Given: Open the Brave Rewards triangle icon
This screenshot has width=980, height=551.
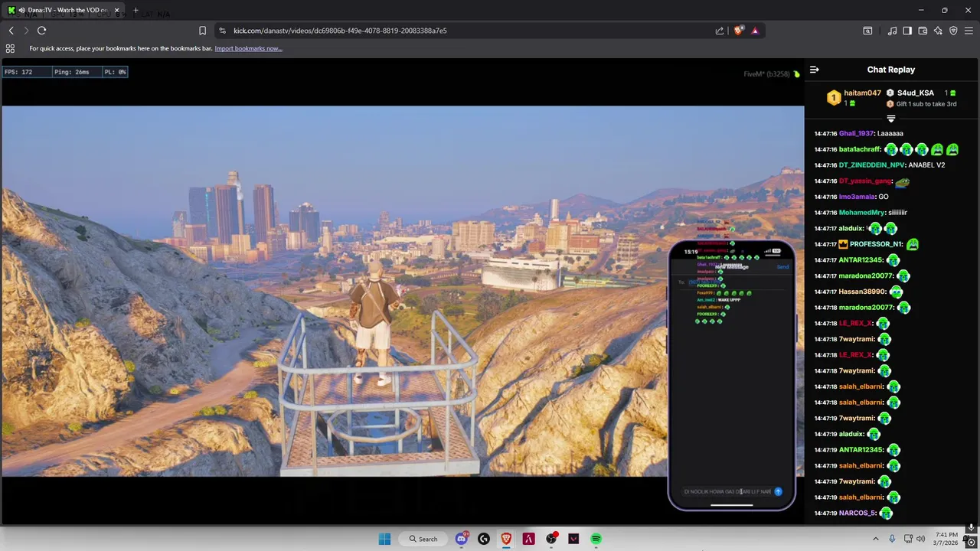Looking at the screenshot, I should (x=755, y=31).
